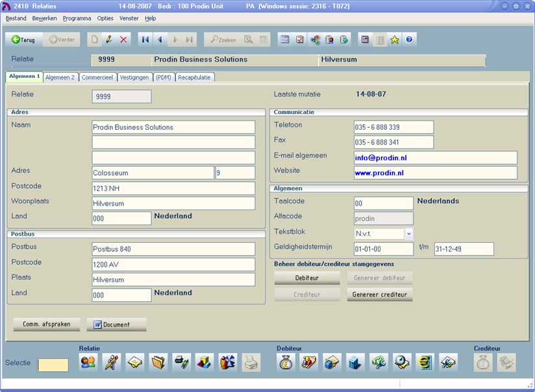The width and height of the screenshot is (535, 392).
Task: Open the info@prodin.nl email link
Action: pos(380,158)
